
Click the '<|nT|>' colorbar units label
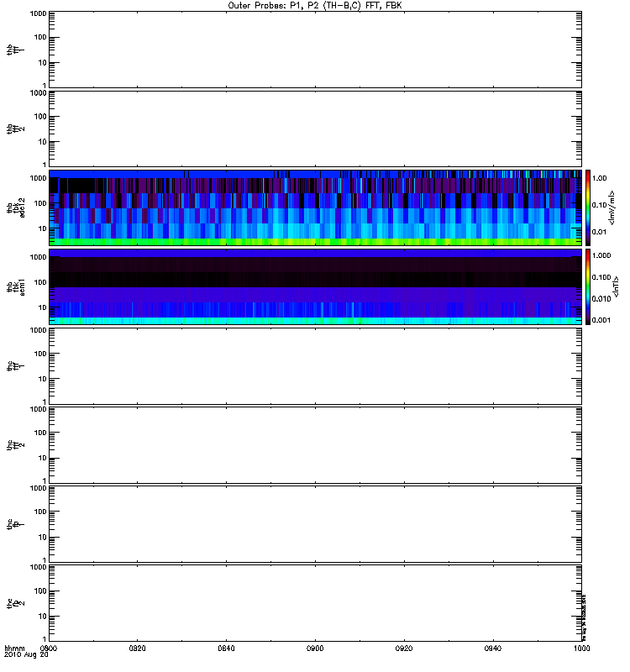click(617, 286)
